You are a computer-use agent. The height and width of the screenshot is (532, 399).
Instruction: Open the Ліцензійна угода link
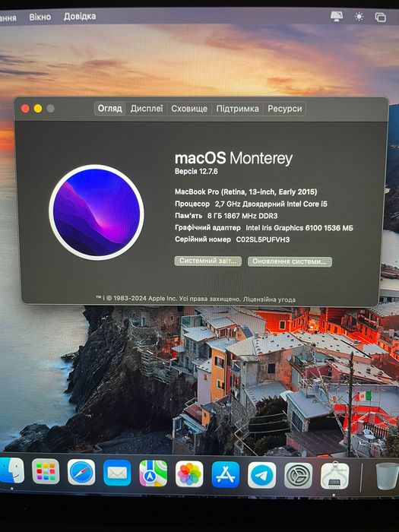tap(269, 299)
